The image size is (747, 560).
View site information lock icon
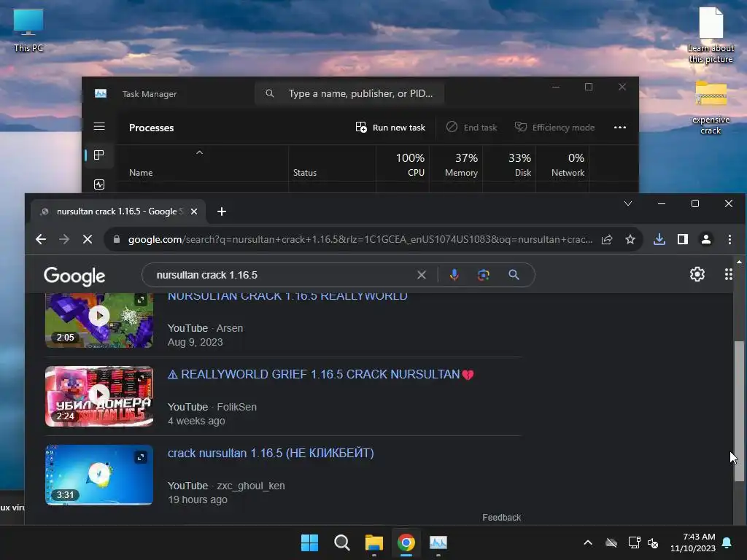pyautogui.click(x=117, y=239)
